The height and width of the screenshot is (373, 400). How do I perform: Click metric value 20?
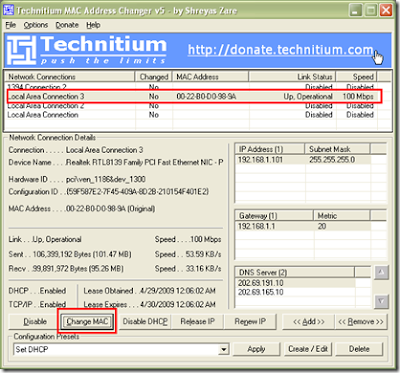pyautogui.click(x=322, y=226)
